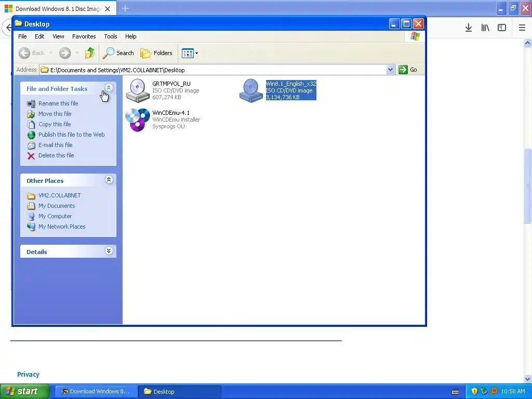The image size is (532, 399).
Task: Click the scroll down arrow in Firefox
Action: 527,379
